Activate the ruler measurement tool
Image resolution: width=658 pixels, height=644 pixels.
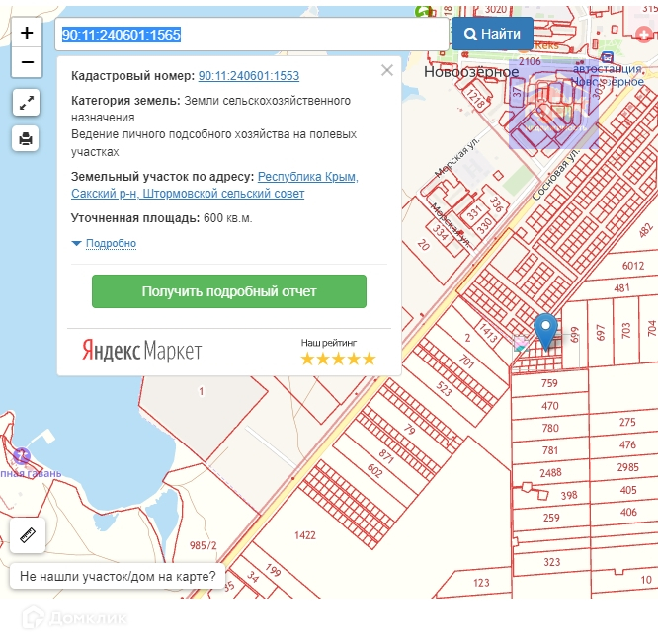coord(27,535)
